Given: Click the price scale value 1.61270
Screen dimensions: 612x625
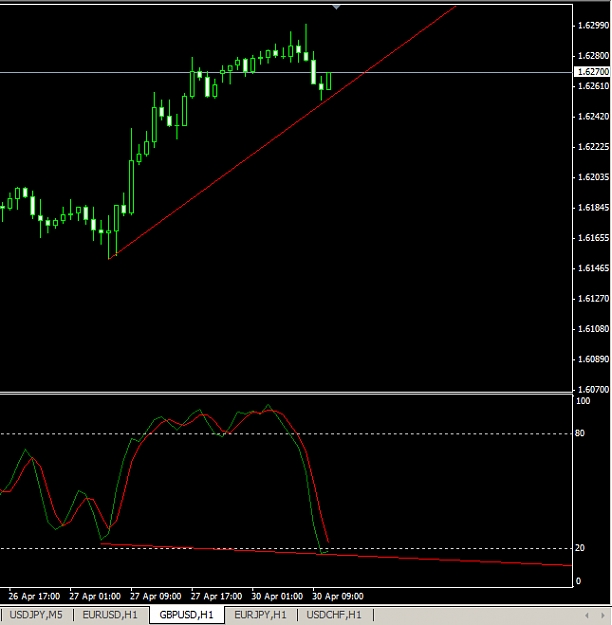Looking at the screenshot, I should coord(593,299).
